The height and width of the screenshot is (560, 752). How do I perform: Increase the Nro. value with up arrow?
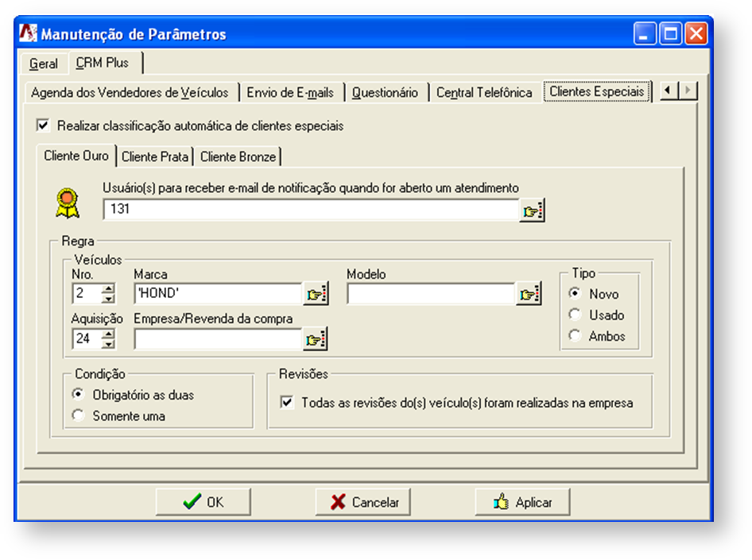[x=108, y=289]
